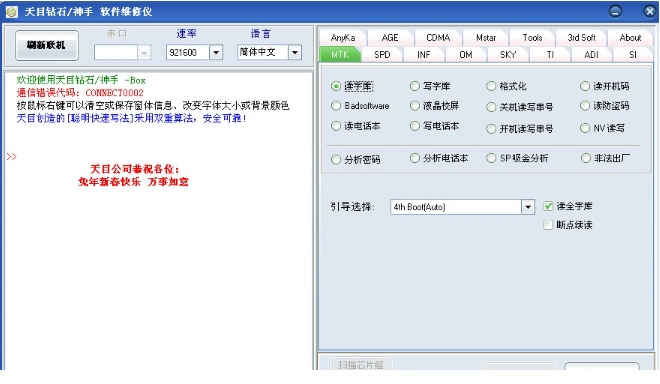Screen dimensions: 660x384
Task: Click the 刷新联机 refresh connection button
Action: (47, 45)
